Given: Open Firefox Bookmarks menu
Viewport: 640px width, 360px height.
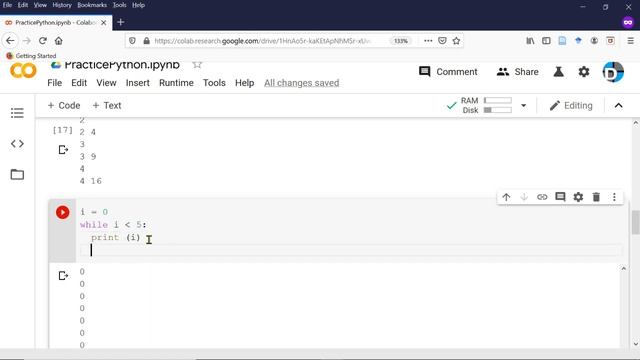Looking at the screenshot, I should 92,5.
